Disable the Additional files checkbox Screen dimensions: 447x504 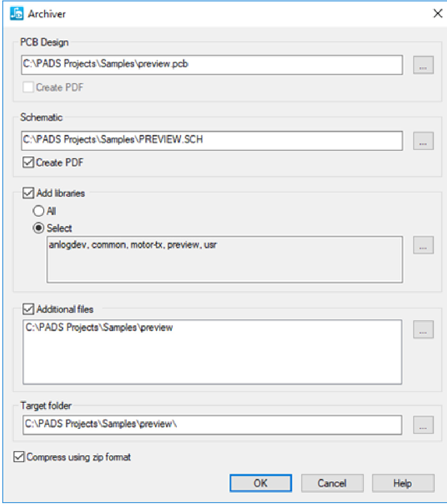(28, 309)
